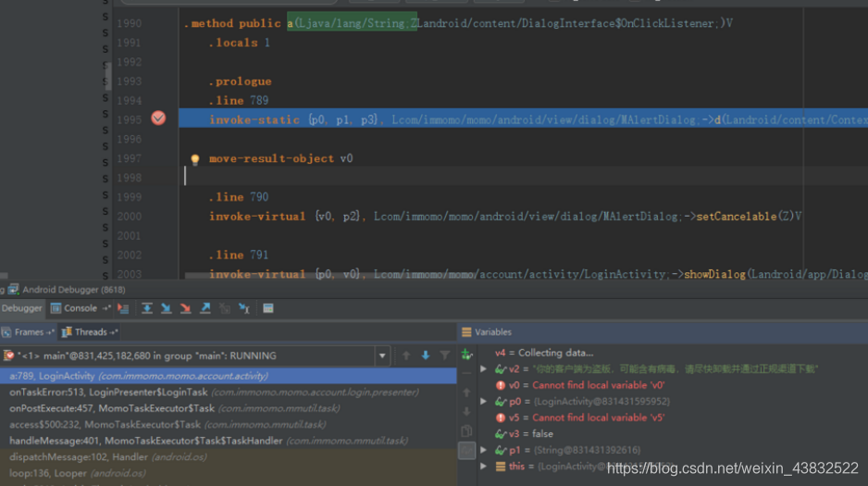Click variable 'v3 = false' row
The image size is (868, 486).
[x=524, y=434]
